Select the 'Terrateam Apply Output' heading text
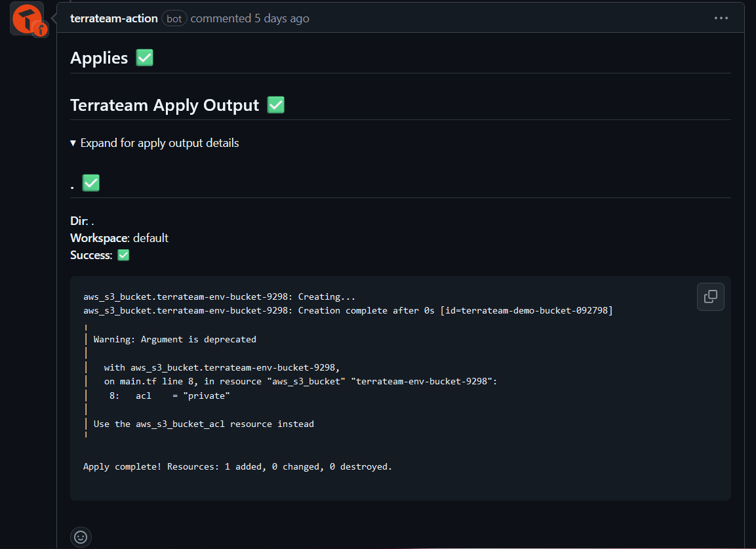Viewport: 756px width, 549px height. pyautogui.click(x=165, y=105)
